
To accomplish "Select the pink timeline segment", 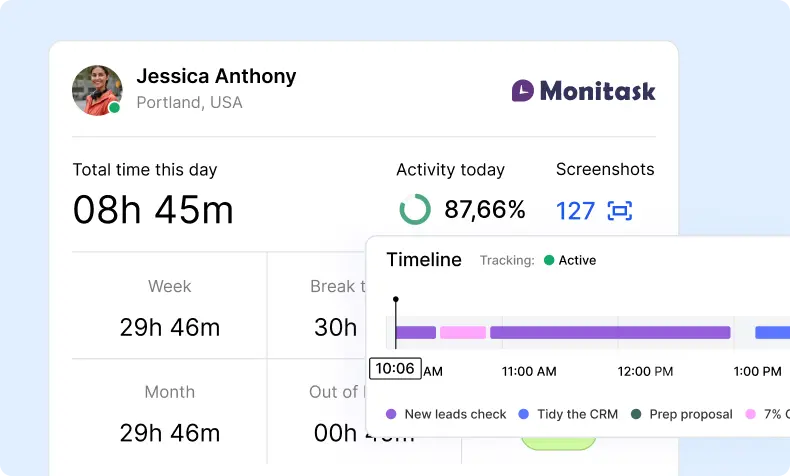I will pyautogui.click(x=463, y=332).
